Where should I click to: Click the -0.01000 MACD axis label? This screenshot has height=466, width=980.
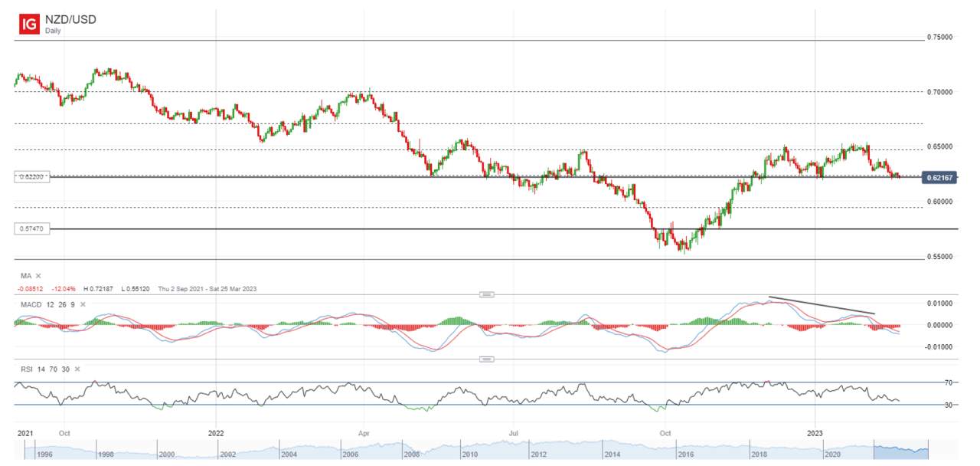point(939,346)
